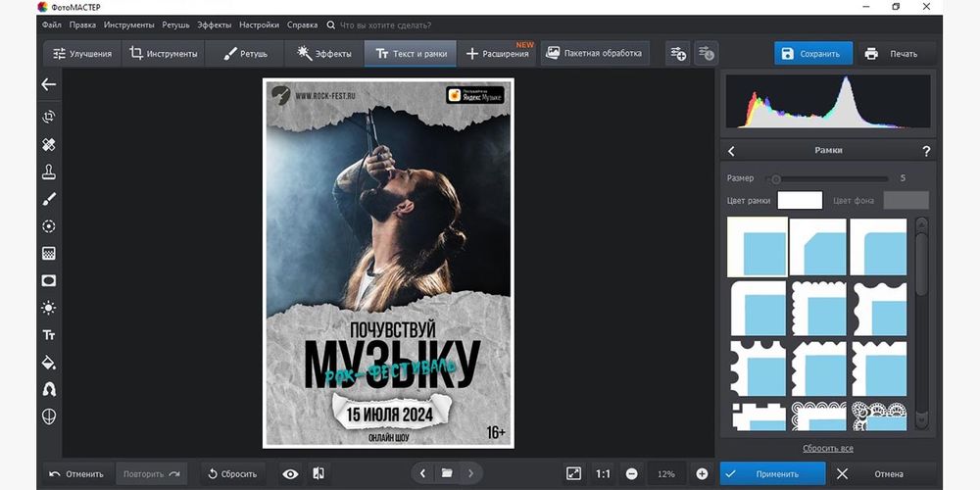Switch to Текст и рамки tab
The image size is (980, 490).
tap(411, 54)
